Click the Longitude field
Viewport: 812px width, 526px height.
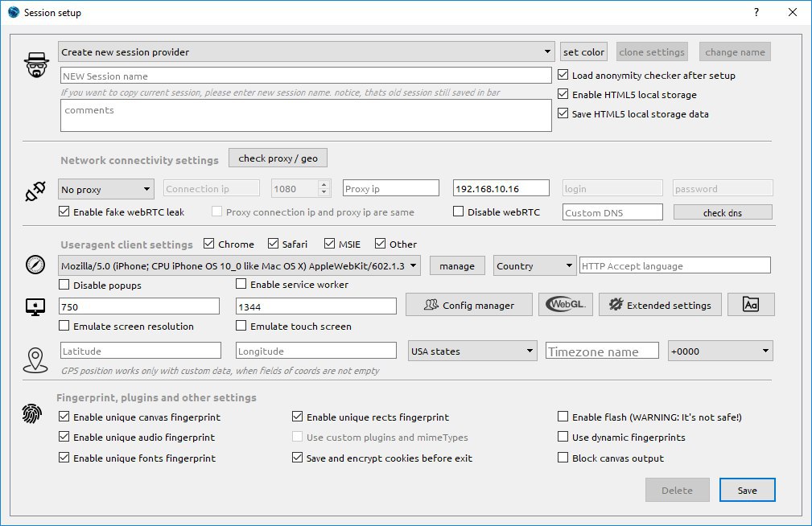(316, 351)
